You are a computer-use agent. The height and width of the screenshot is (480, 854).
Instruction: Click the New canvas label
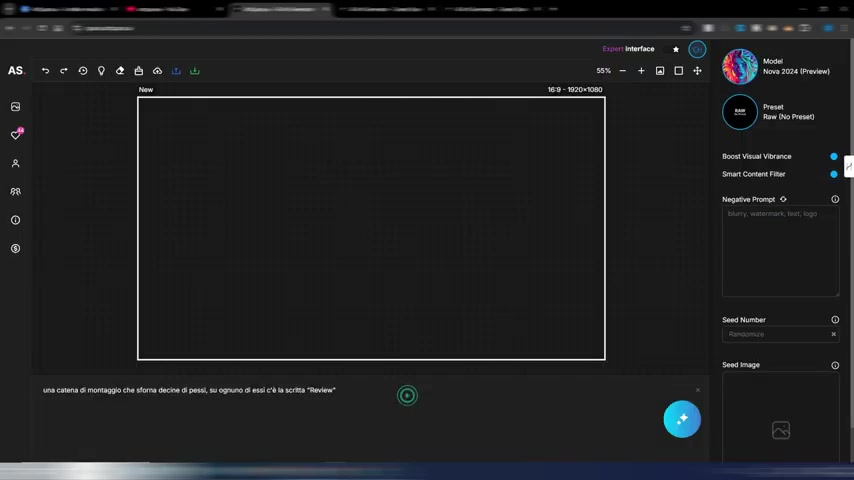[145, 89]
